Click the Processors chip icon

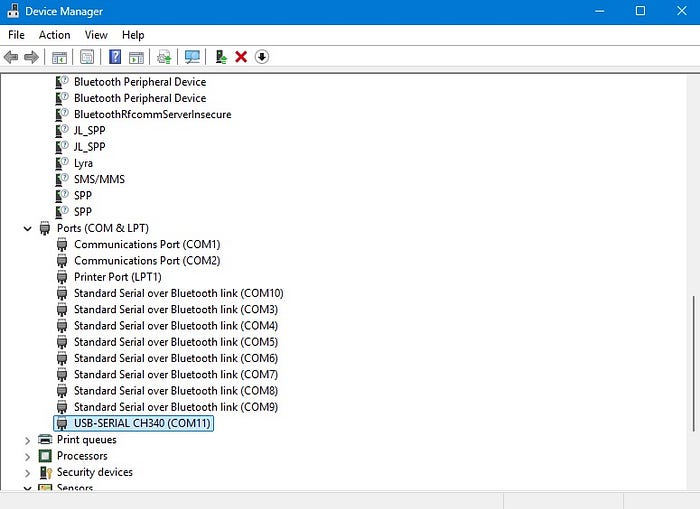[45, 456]
